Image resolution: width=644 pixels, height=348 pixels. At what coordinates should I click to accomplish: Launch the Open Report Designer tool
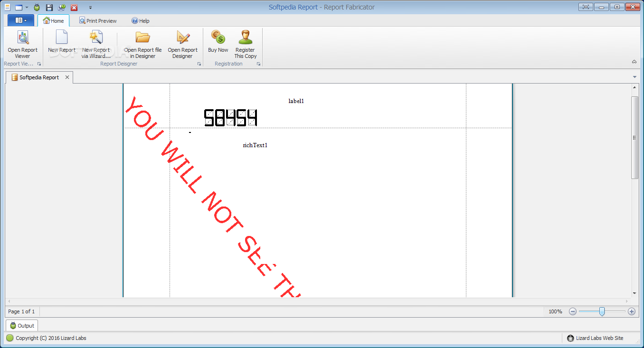183,44
